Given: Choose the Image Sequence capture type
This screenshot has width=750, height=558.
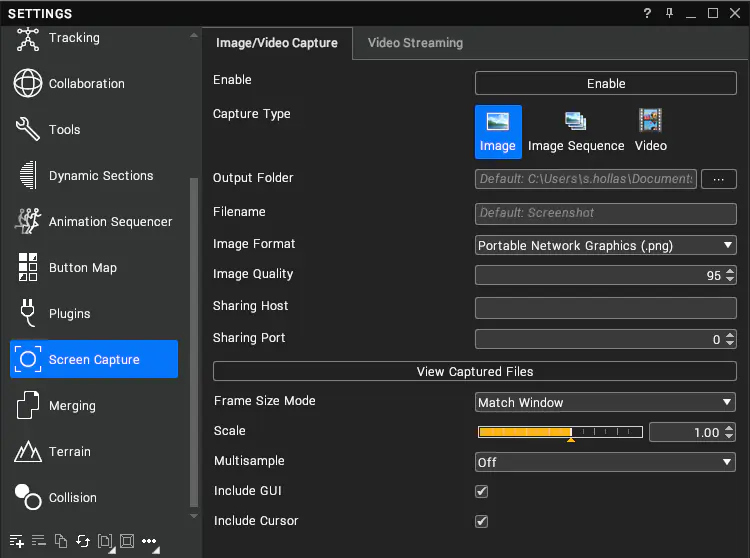Looking at the screenshot, I should [x=576, y=131].
